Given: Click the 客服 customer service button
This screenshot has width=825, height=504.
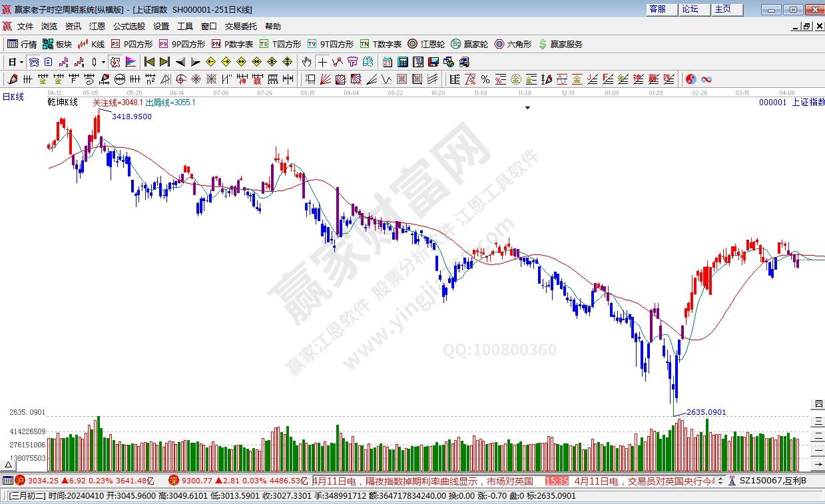Looking at the screenshot, I should [x=657, y=9].
